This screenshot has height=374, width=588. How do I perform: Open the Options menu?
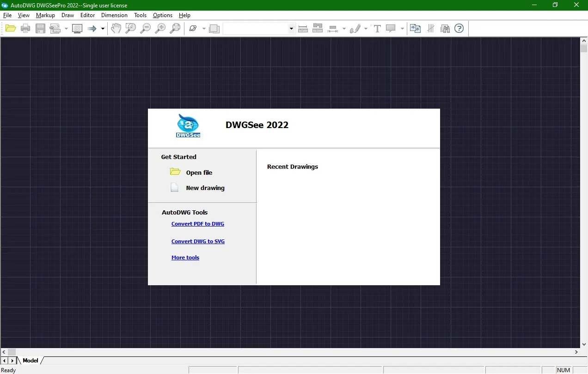pyautogui.click(x=163, y=15)
